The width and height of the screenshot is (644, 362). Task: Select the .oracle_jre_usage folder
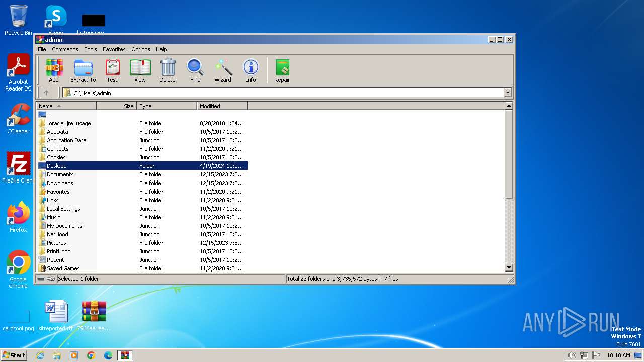point(142,123)
